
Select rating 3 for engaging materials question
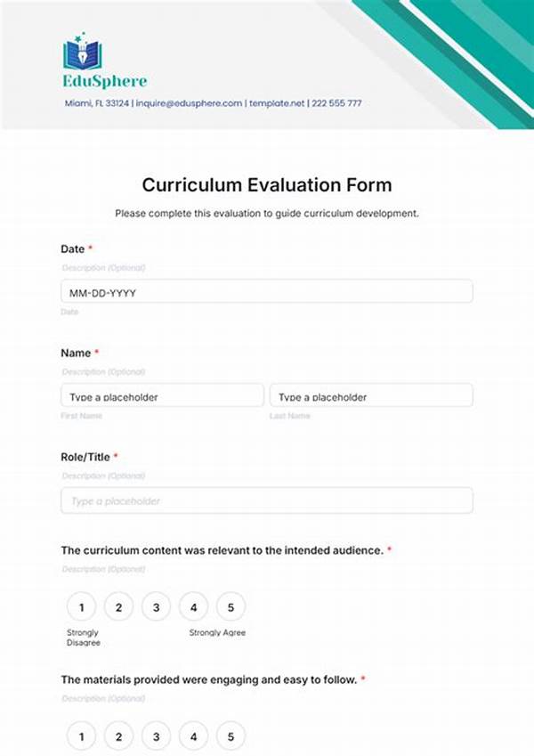pos(156,737)
